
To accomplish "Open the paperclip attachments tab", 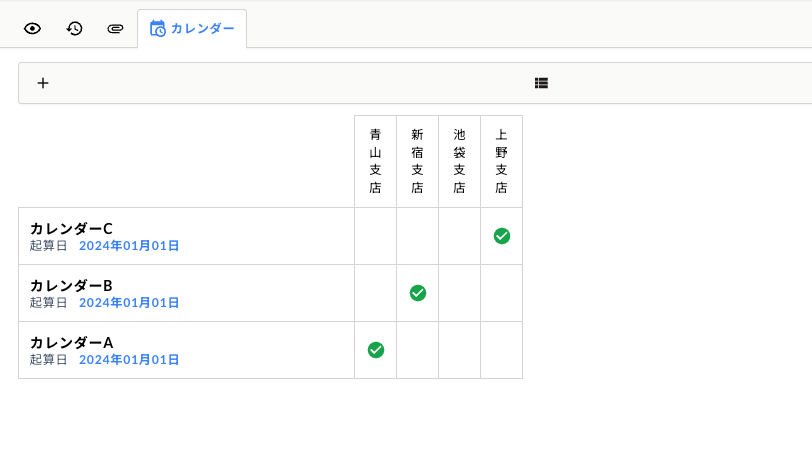I will (115, 28).
